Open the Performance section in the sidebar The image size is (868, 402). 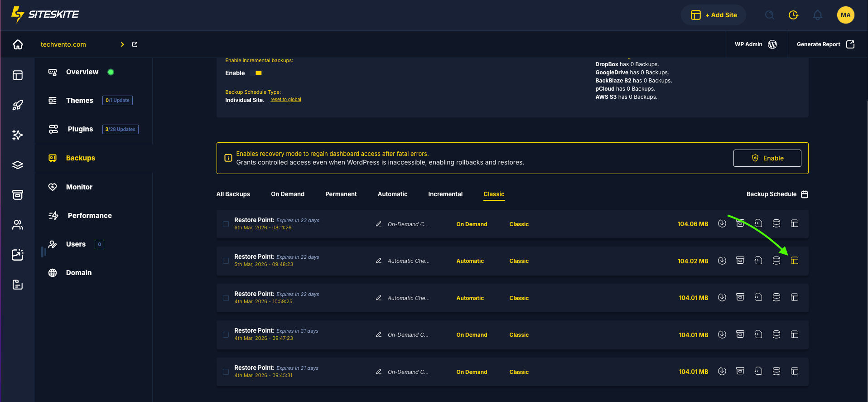(89, 216)
